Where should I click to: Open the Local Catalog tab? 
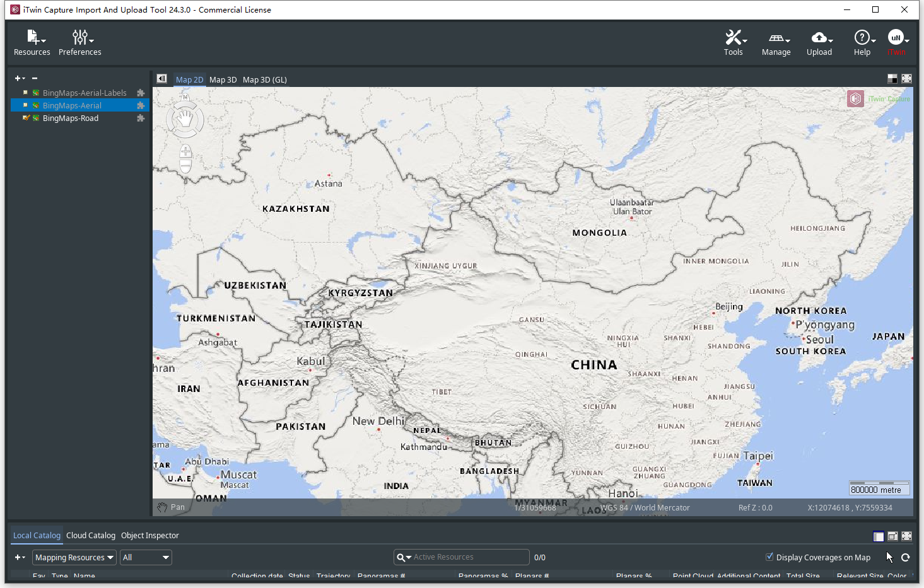click(37, 536)
